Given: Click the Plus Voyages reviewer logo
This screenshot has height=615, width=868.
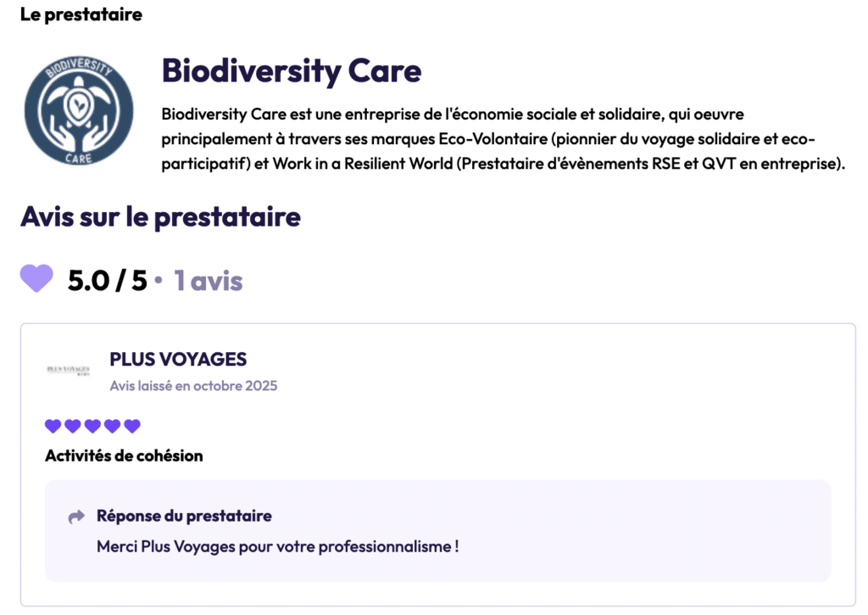Looking at the screenshot, I should [68, 370].
